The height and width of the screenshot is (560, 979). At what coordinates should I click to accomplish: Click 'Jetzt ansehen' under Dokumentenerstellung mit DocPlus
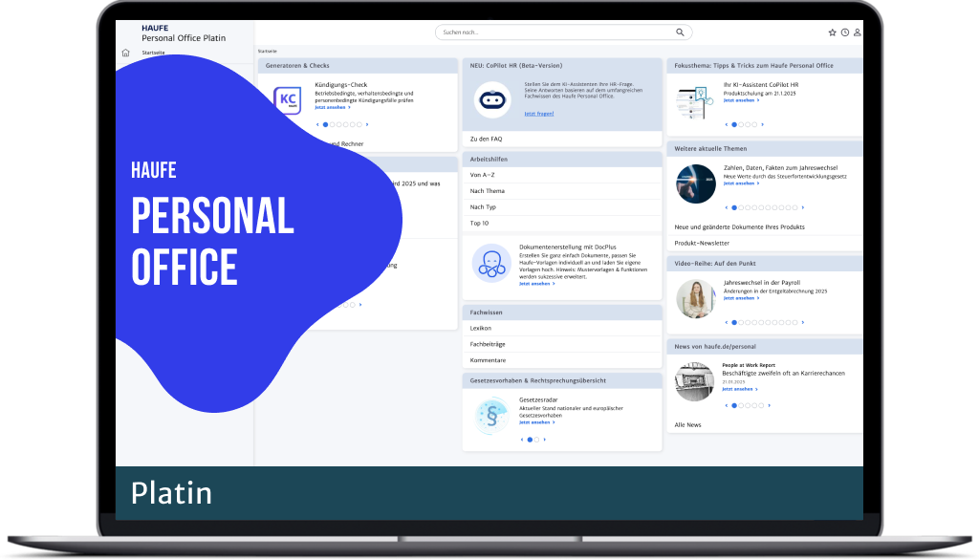537,284
